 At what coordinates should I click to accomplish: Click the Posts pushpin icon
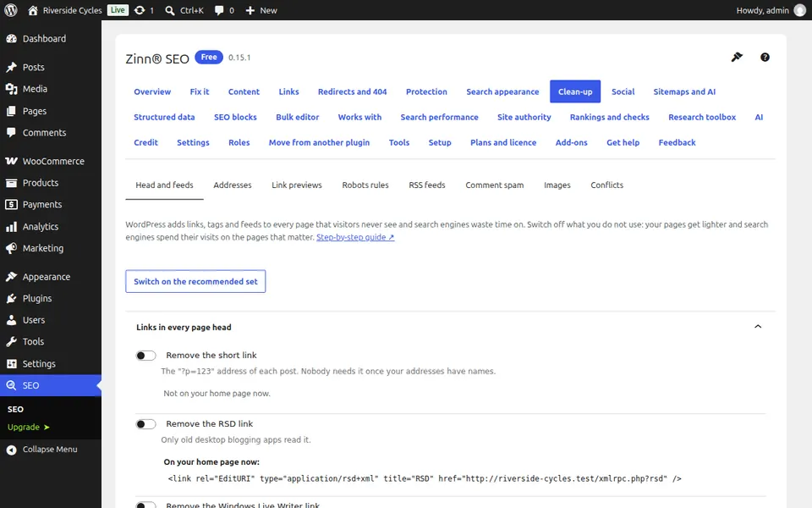(11, 67)
